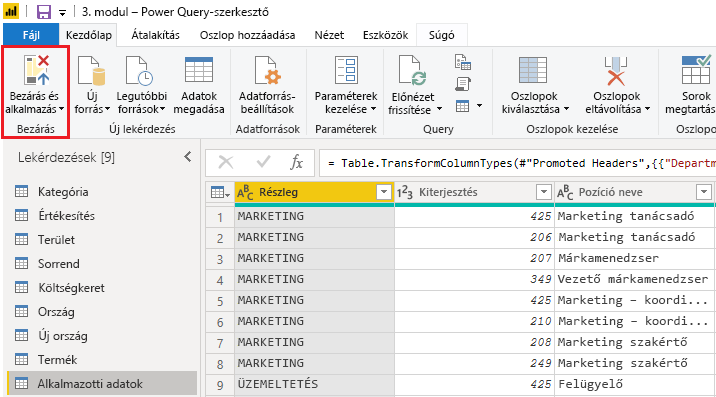Click ABC type icon of Pozíció neve column
716x397 pixels.
tap(565, 193)
